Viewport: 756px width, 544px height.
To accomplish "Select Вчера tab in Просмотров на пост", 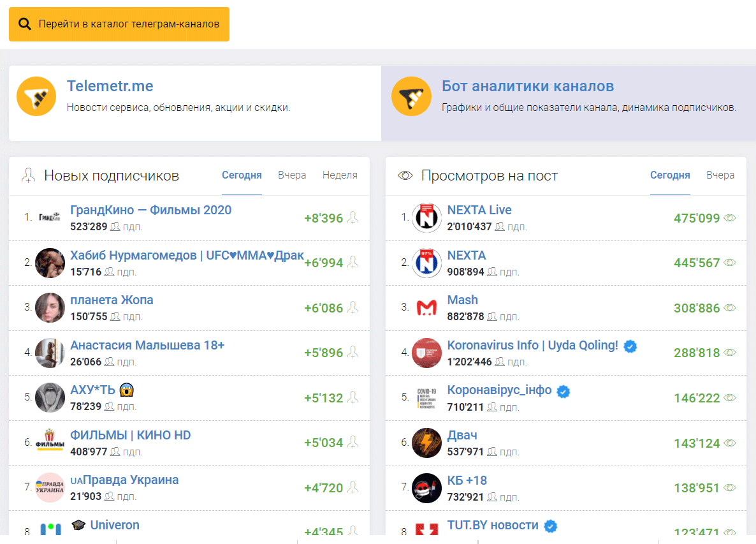I will tap(720, 175).
